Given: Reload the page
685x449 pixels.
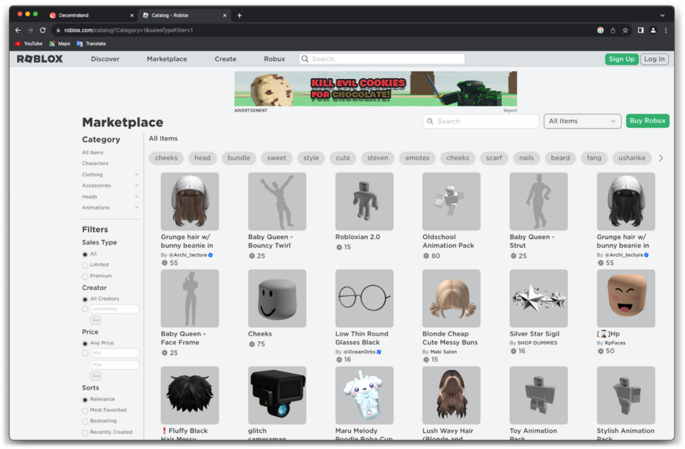Looking at the screenshot, I should 42,30.
